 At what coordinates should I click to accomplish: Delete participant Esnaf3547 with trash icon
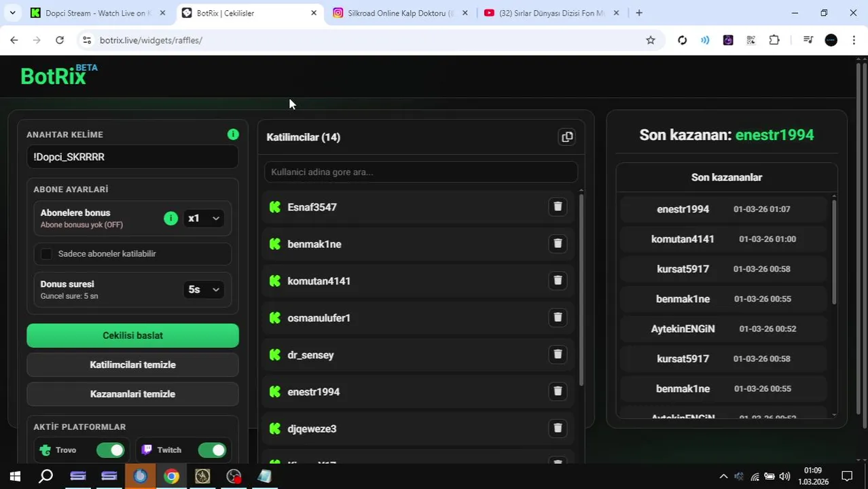coord(558,206)
